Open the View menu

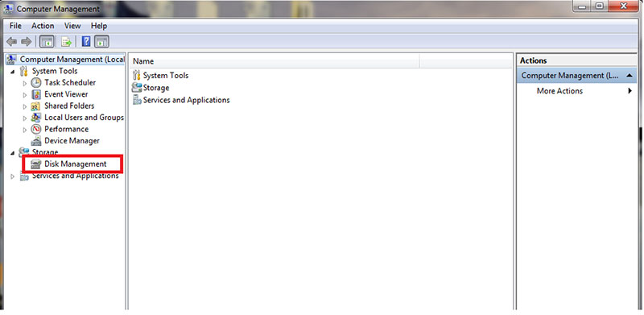point(72,26)
